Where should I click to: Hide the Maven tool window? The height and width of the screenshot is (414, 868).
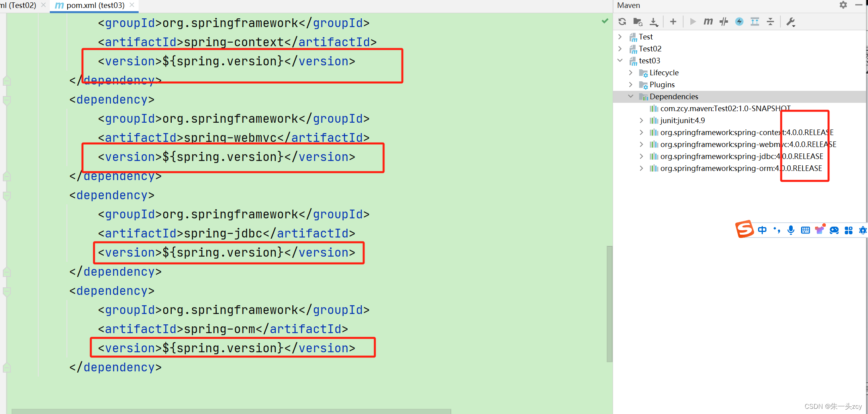859,5
